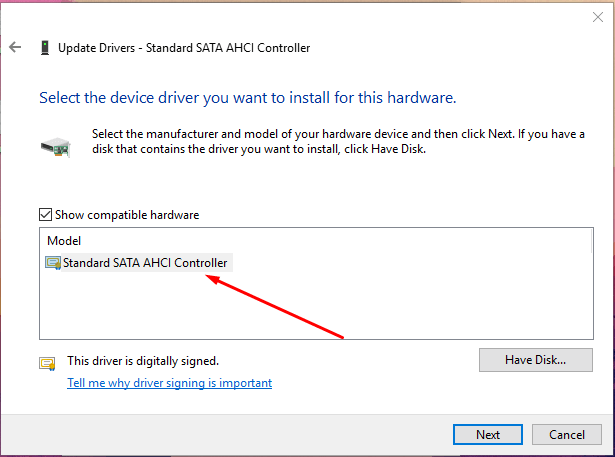
Task: Open 'Tell me why driver signing is important'
Action: pyautogui.click(x=169, y=382)
